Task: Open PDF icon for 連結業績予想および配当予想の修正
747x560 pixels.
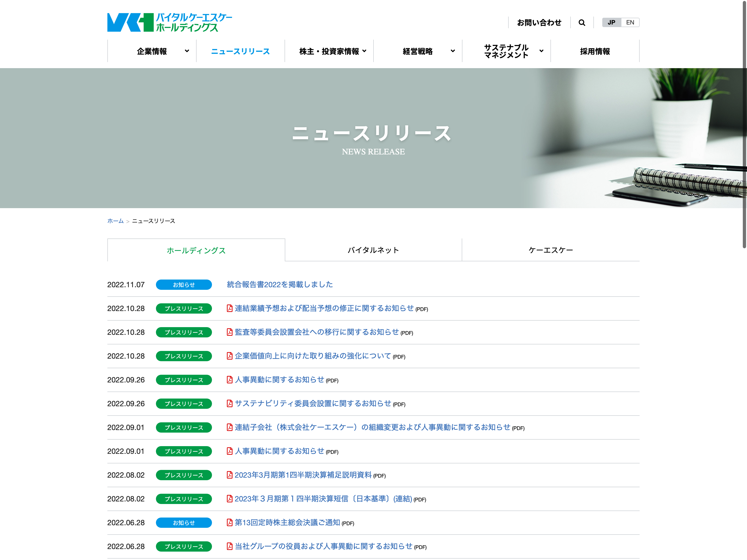Action: point(230,308)
